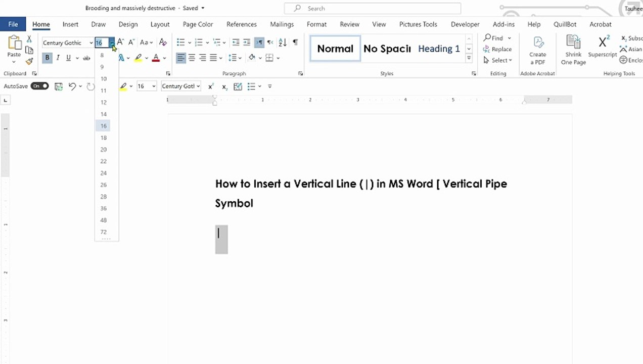This screenshot has height=364, width=643.
Task: Toggle Left-to-Right text direction
Action: pyautogui.click(x=259, y=42)
